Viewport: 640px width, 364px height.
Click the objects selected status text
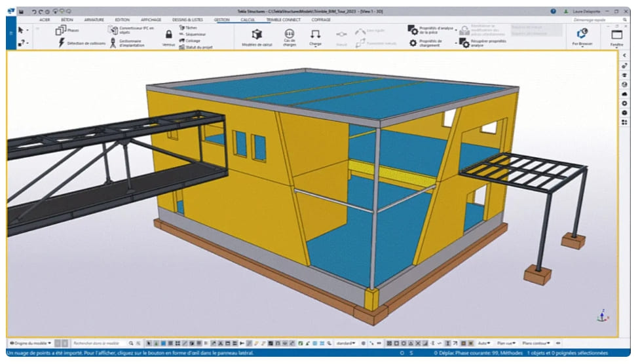tap(568, 353)
